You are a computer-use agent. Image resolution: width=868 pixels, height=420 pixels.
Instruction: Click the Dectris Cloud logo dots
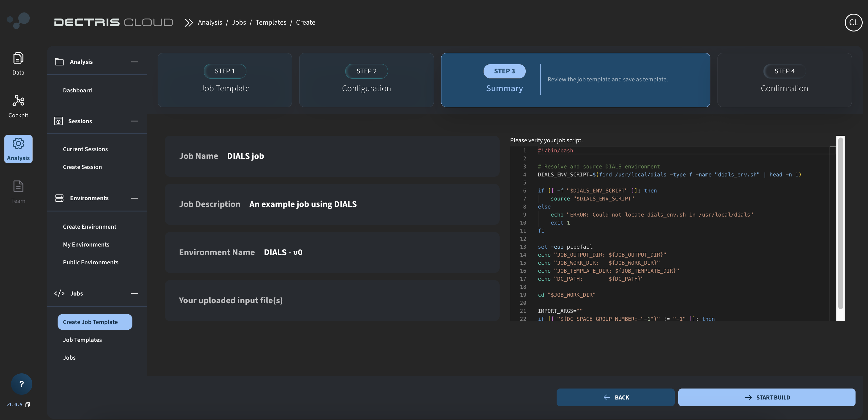tap(18, 20)
